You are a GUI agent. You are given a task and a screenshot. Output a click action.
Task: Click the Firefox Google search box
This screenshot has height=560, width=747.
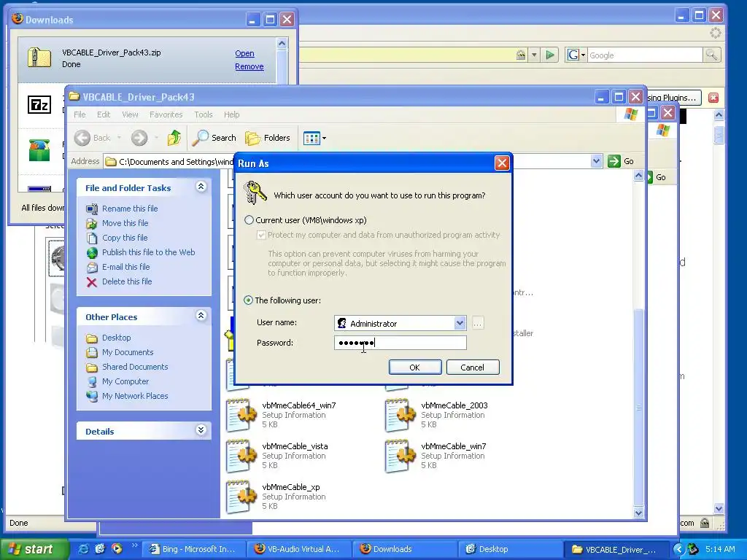[x=645, y=55]
